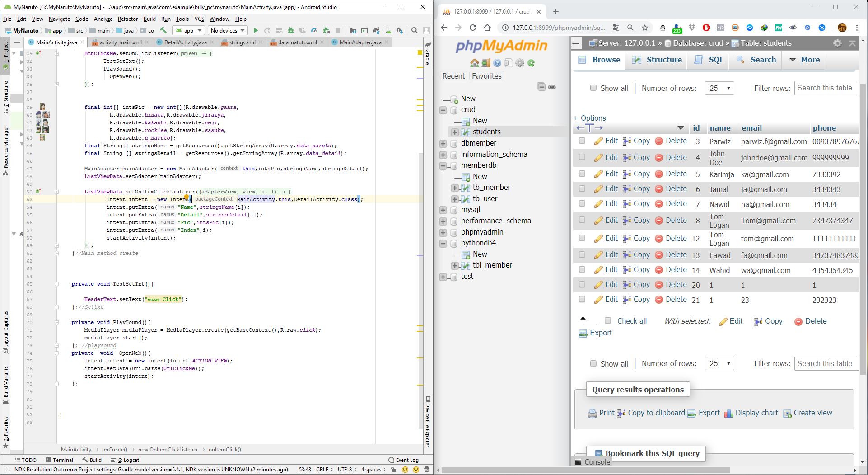The image size is (868, 475).
Task: Click browser reload button
Action: (473, 28)
